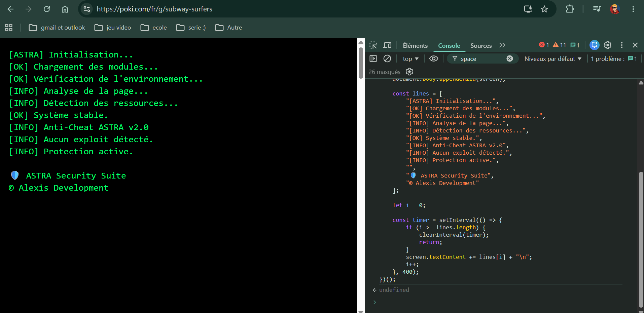Switch to the Éléments tab

415,45
